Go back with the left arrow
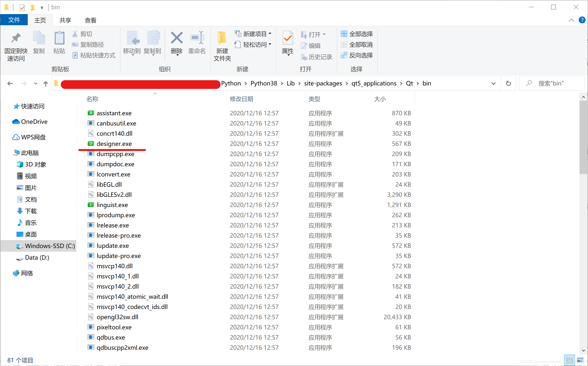Viewport: 588px width, 366px height. [x=10, y=83]
